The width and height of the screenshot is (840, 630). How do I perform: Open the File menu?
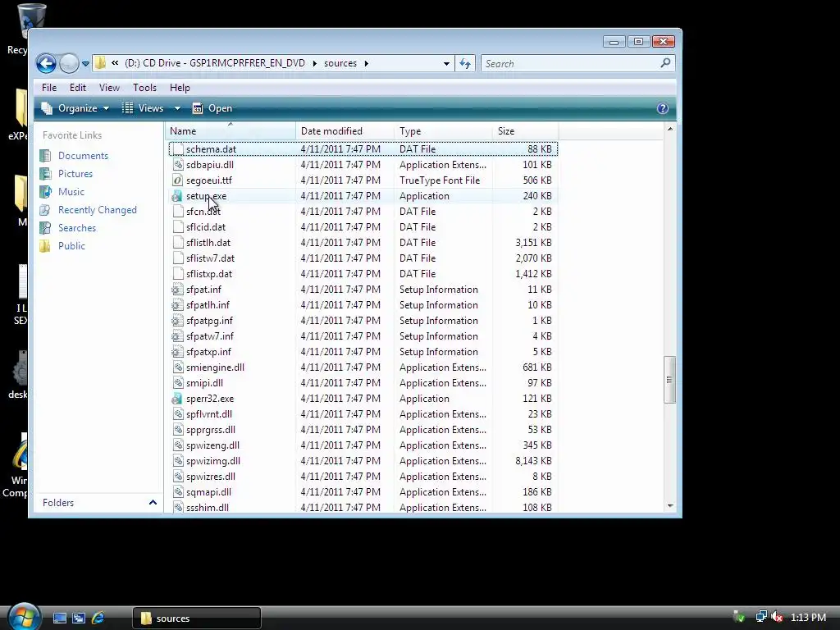(x=49, y=87)
